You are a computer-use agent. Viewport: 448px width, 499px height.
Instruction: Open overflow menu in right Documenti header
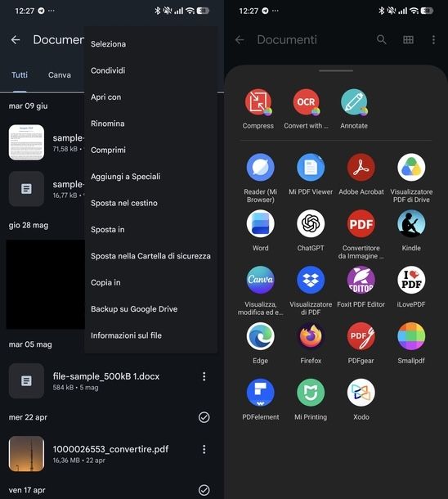tap(433, 40)
